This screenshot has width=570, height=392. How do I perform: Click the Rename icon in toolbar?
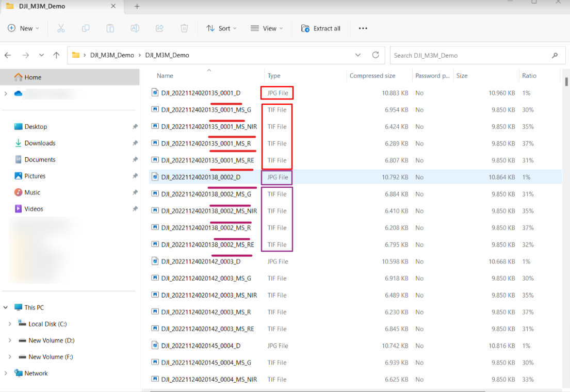point(135,28)
